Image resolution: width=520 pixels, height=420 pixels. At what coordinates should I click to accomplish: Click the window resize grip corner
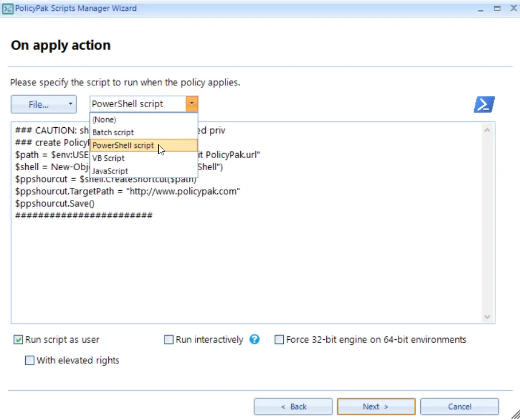click(x=515, y=415)
